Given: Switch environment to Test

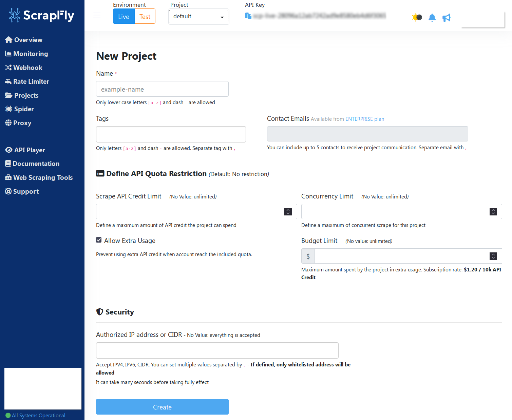Looking at the screenshot, I should (x=145, y=17).
